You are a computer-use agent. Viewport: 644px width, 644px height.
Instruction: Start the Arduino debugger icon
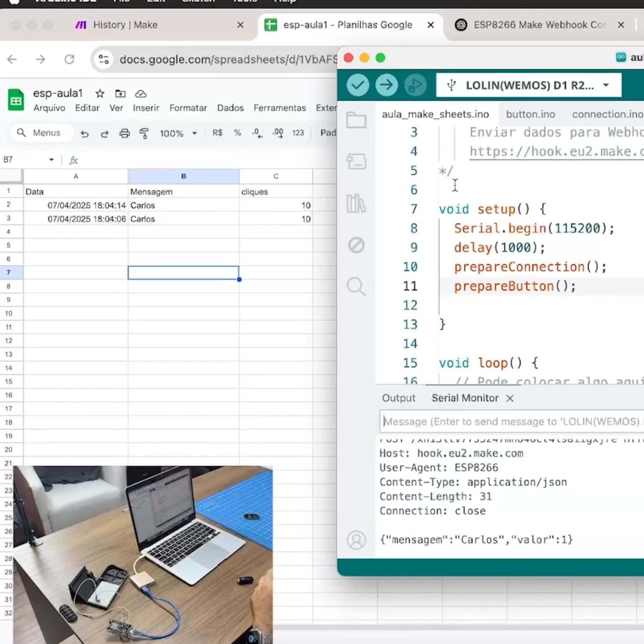(x=415, y=85)
